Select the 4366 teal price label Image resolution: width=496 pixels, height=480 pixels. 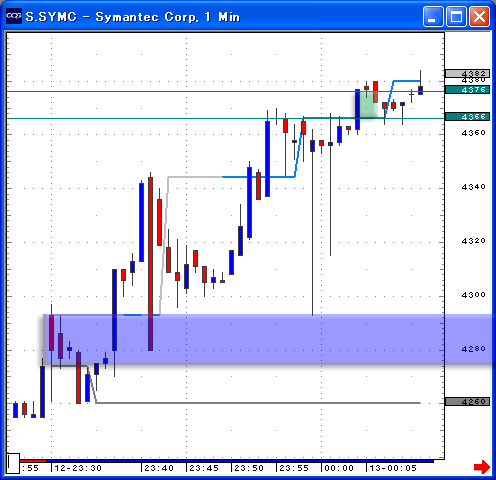(x=467, y=116)
